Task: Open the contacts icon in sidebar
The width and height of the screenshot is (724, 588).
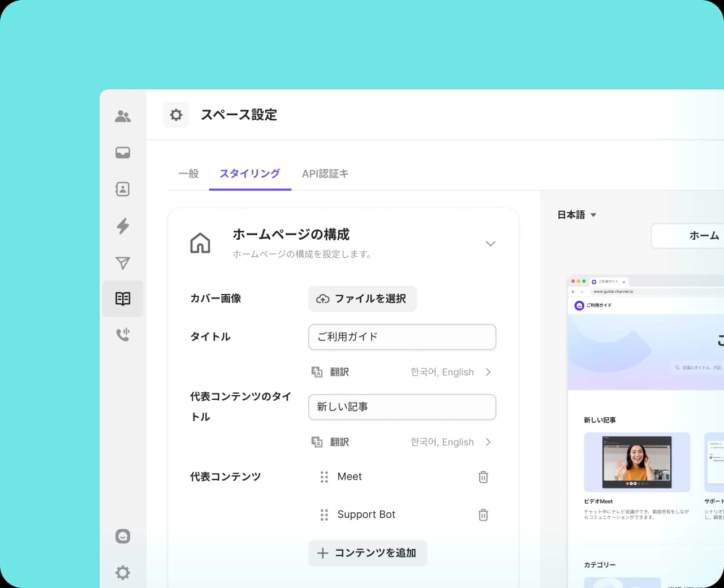Action: 123,189
